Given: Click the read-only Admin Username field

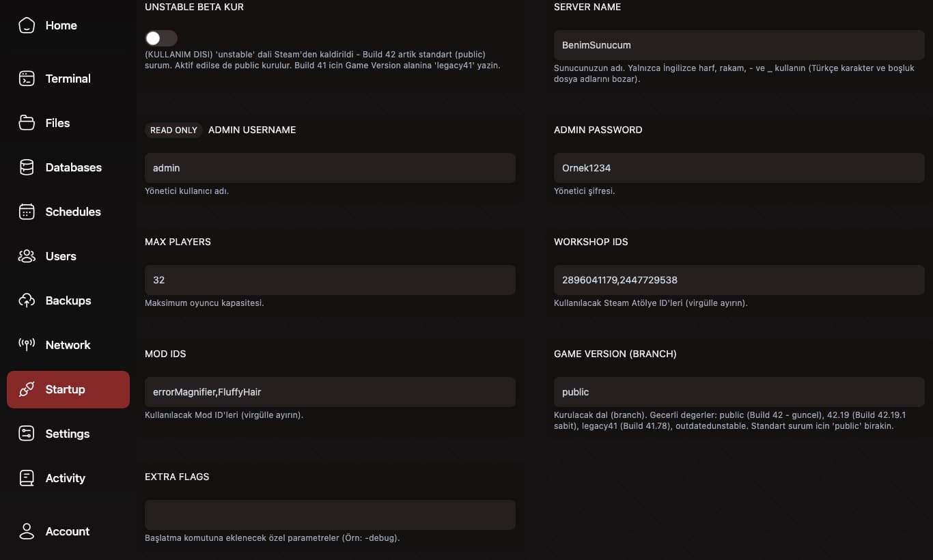Looking at the screenshot, I should (x=330, y=168).
